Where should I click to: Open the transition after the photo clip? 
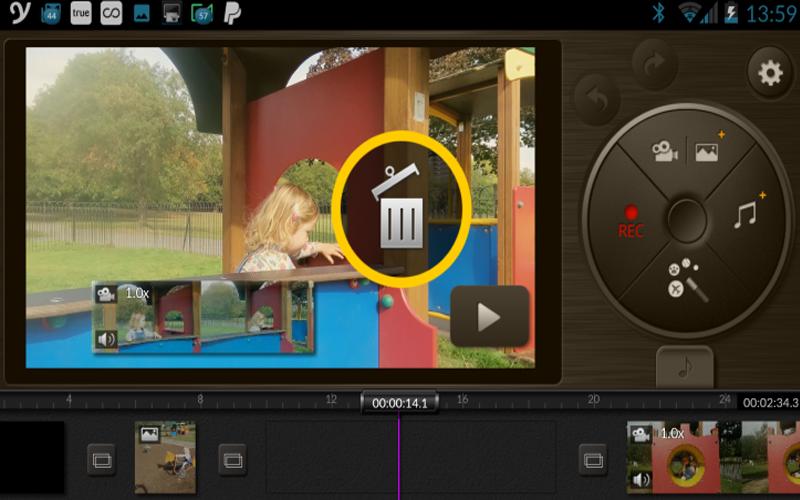[233, 460]
